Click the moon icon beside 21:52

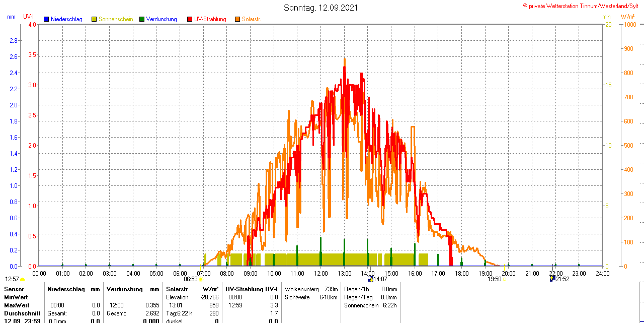[552, 279]
